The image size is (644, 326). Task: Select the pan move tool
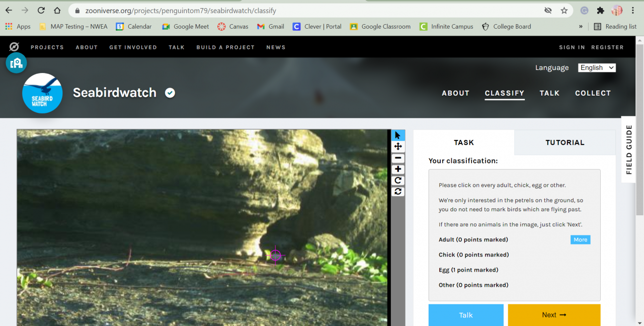point(398,146)
